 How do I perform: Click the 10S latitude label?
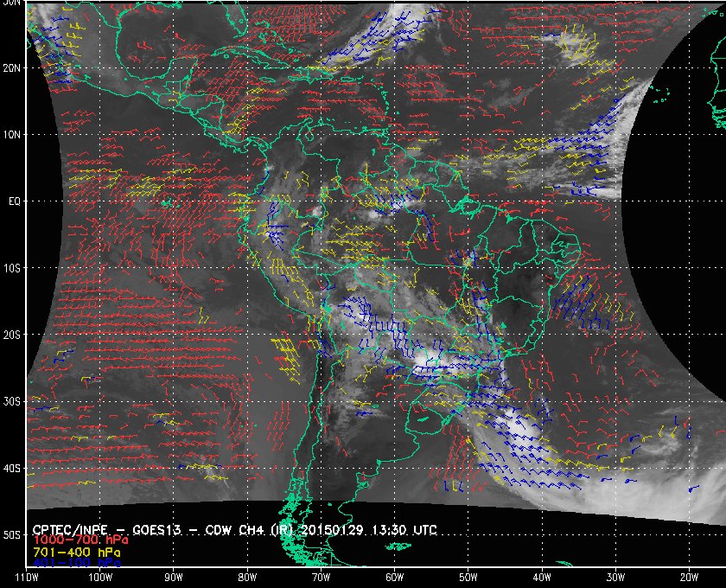[x=11, y=268]
